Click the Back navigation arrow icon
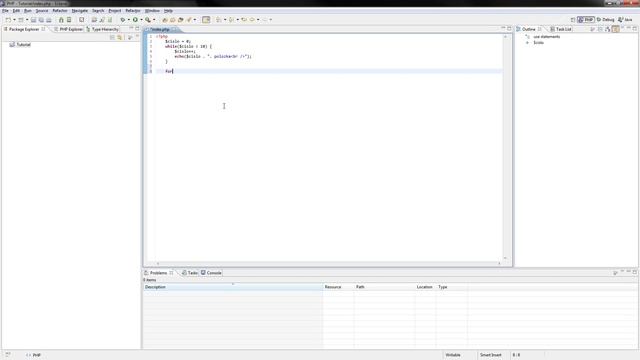The image size is (640, 360). point(252,20)
